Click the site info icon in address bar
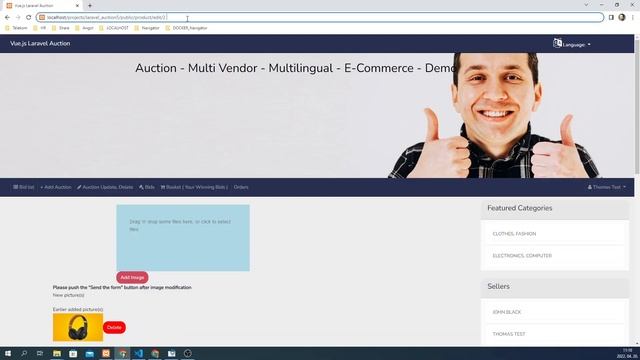The width and height of the screenshot is (640, 360). point(42,18)
